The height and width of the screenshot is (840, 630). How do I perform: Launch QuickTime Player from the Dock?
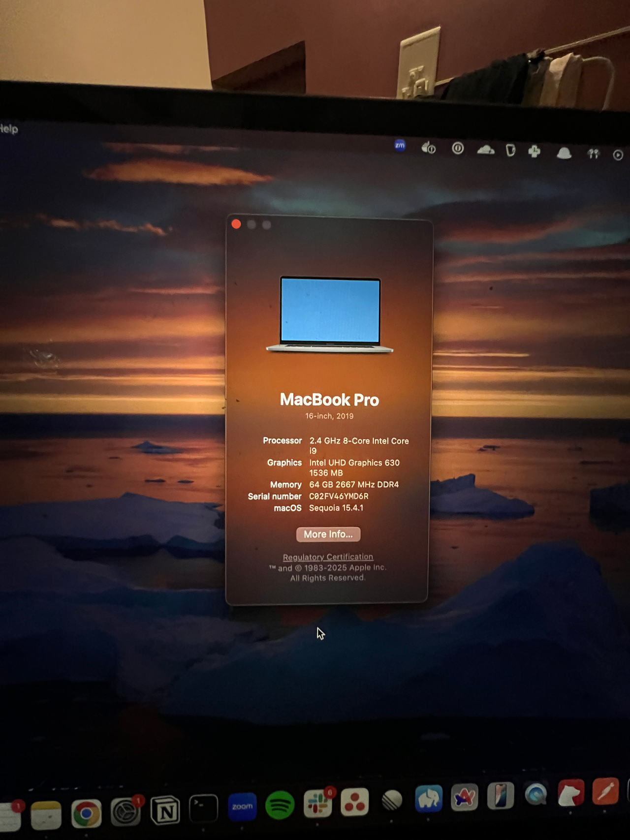tap(535, 794)
